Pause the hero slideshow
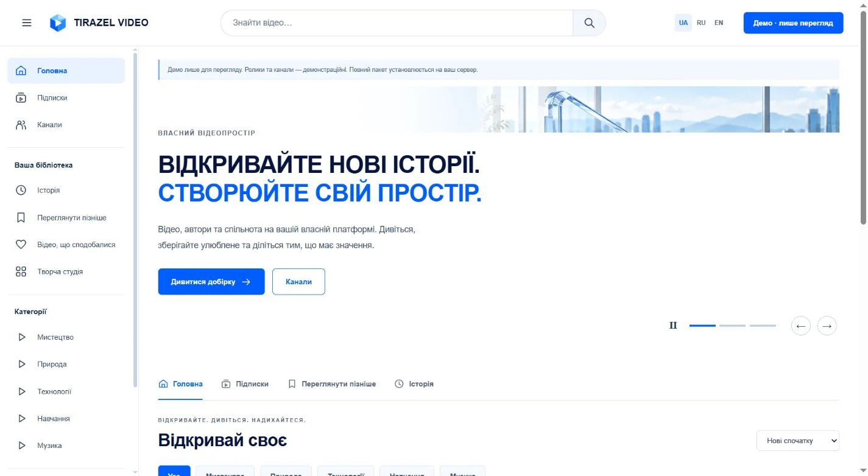The image size is (868, 476). coord(673,326)
